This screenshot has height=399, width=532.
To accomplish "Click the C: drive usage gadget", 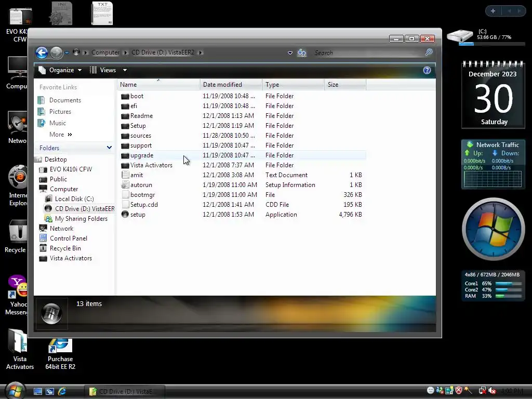I will [486, 37].
